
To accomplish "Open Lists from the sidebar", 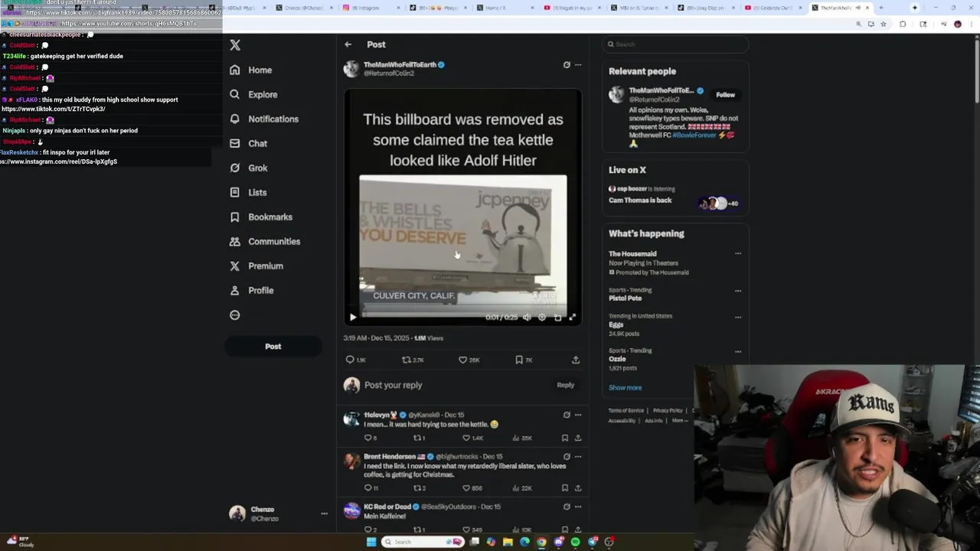I will click(x=248, y=192).
